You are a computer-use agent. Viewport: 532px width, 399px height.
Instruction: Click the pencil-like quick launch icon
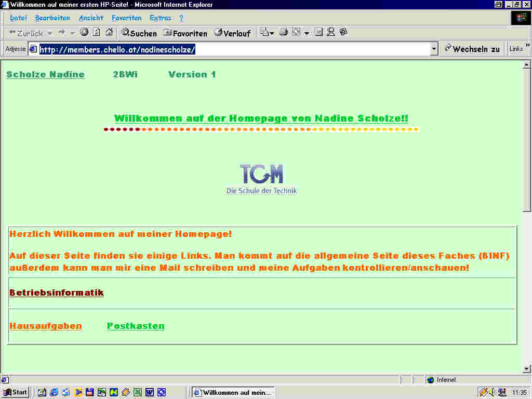(x=126, y=393)
